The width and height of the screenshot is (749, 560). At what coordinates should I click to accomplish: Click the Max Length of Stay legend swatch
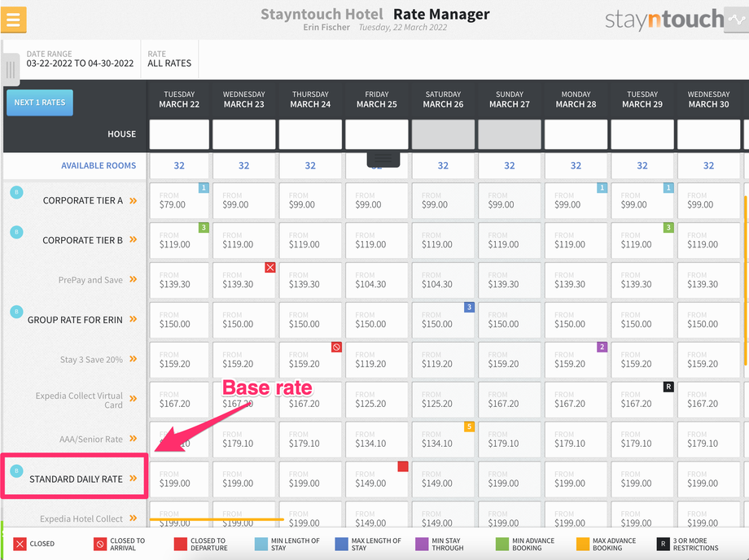[342, 545]
